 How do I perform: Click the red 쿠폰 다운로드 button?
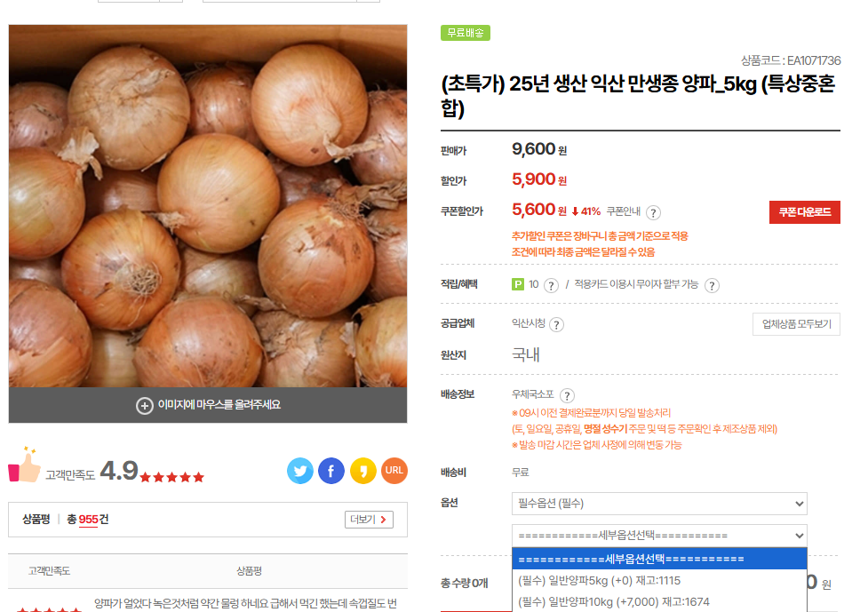[x=804, y=212]
